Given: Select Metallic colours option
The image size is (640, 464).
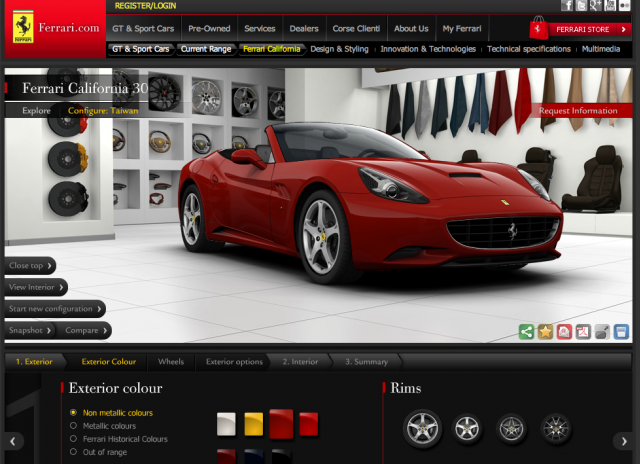Looking at the screenshot, I should [x=103, y=426].
